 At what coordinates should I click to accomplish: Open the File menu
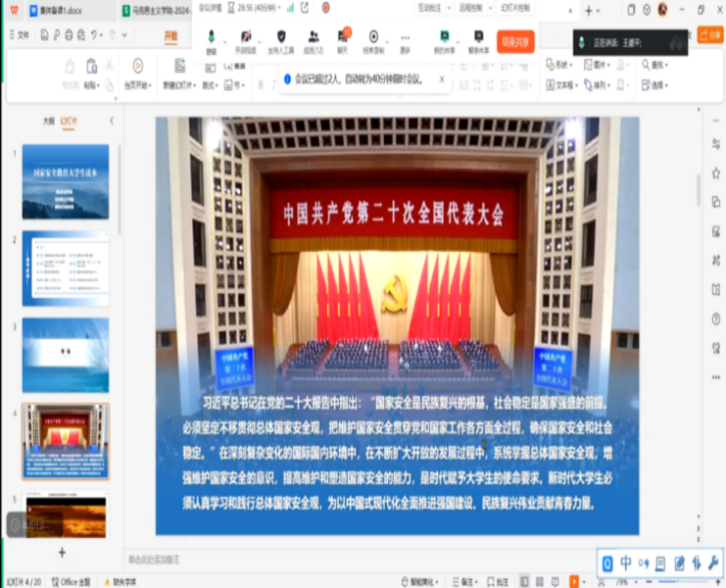(20, 35)
